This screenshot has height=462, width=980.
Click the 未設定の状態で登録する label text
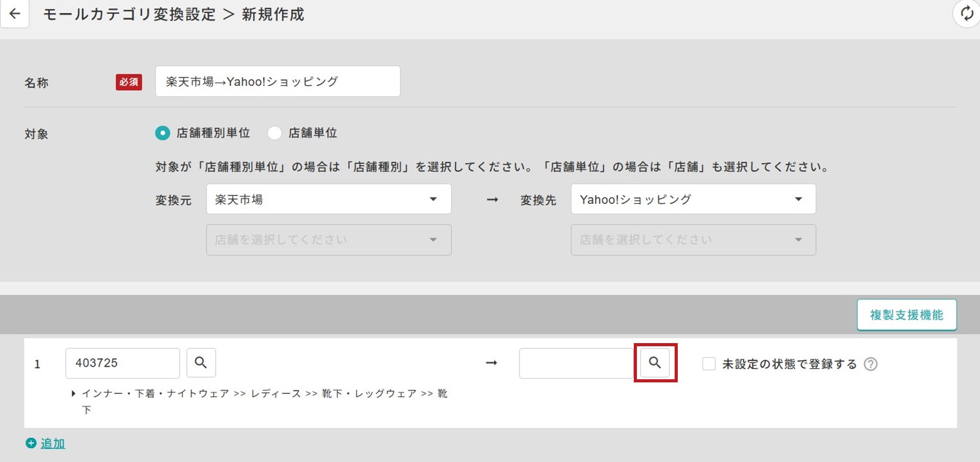point(789,364)
